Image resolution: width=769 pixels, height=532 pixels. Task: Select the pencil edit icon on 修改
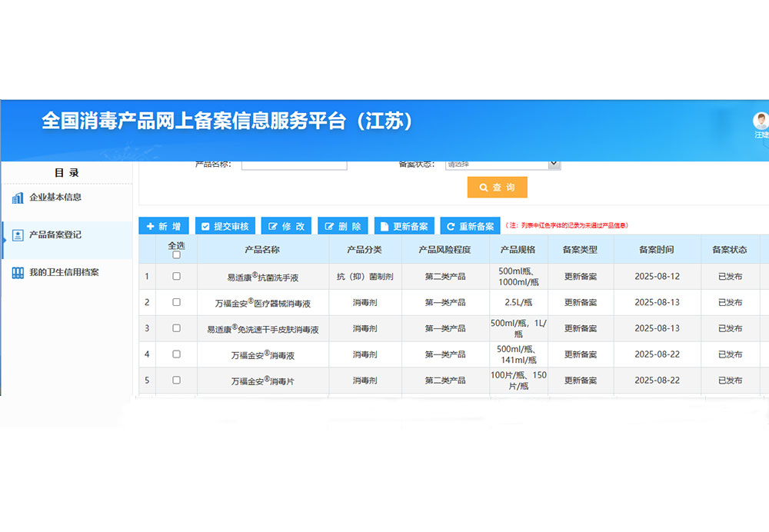click(273, 226)
